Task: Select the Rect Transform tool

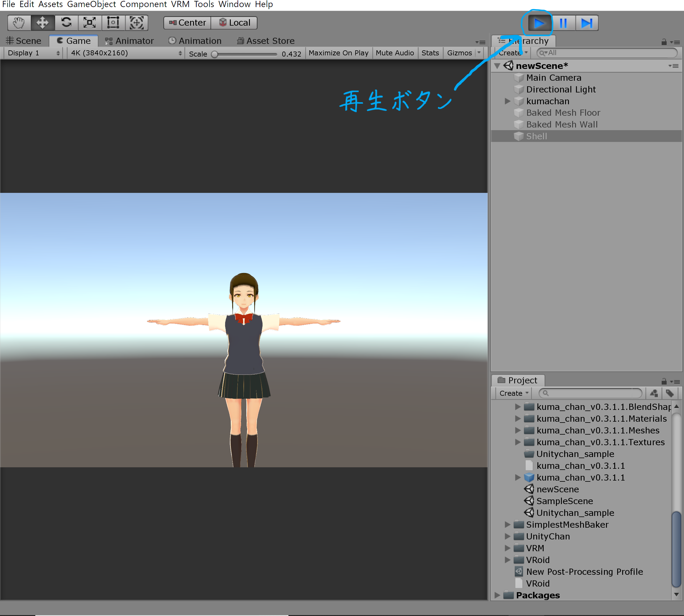Action: pyautogui.click(x=113, y=23)
